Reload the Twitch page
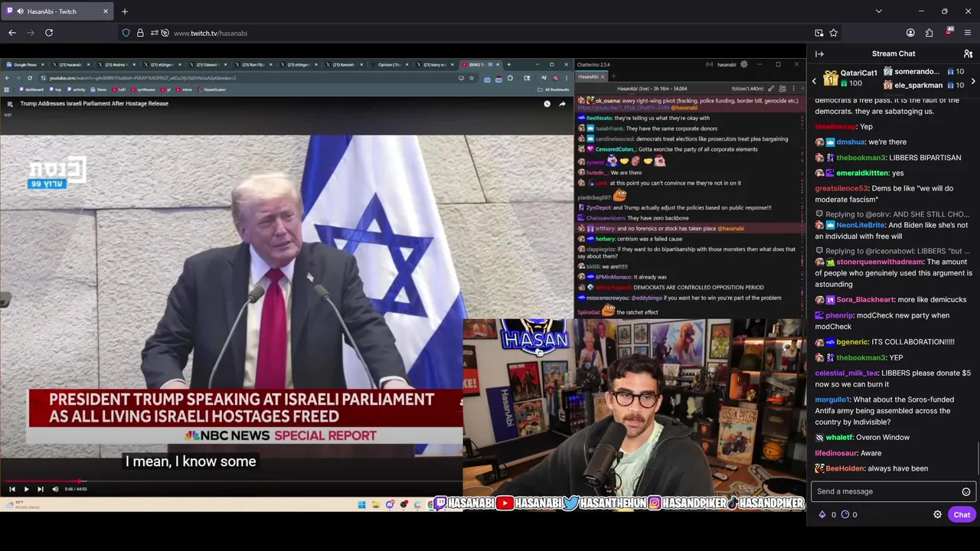This screenshot has height=551, width=980. click(x=49, y=33)
